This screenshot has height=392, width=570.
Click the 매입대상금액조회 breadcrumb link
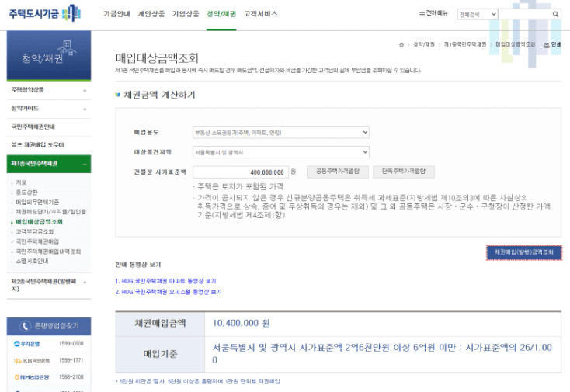tap(515, 44)
